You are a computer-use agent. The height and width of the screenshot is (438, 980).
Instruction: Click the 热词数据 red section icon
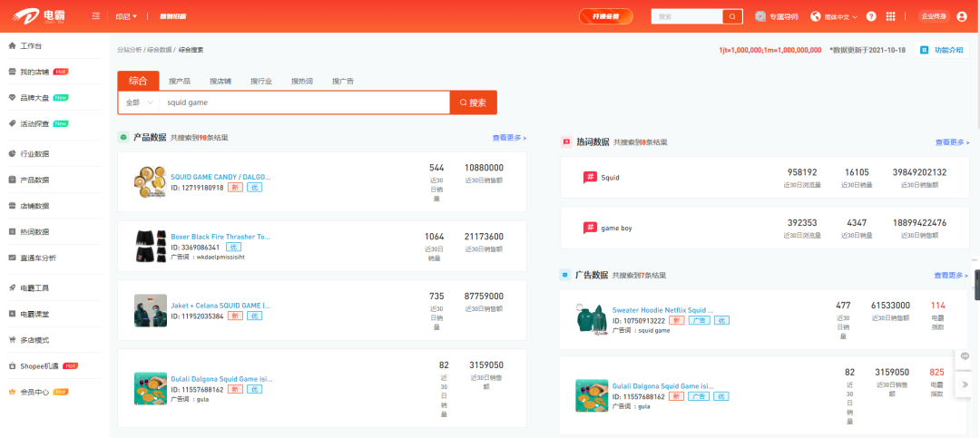(566, 141)
